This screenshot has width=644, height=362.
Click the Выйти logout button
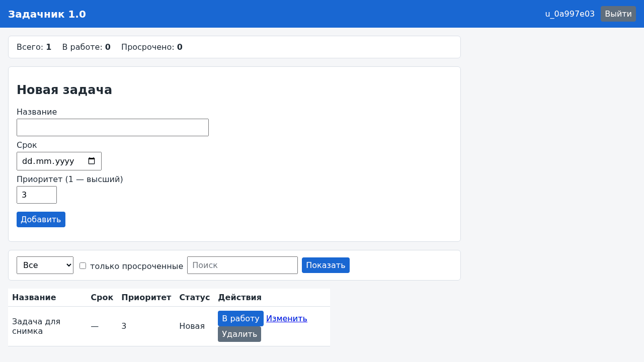[x=618, y=14]
